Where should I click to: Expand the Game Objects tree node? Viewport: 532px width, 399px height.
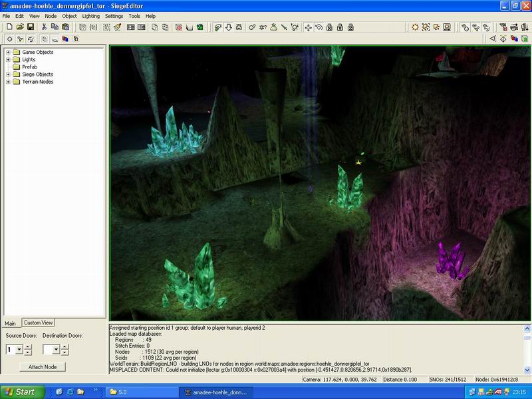(9, 53)
